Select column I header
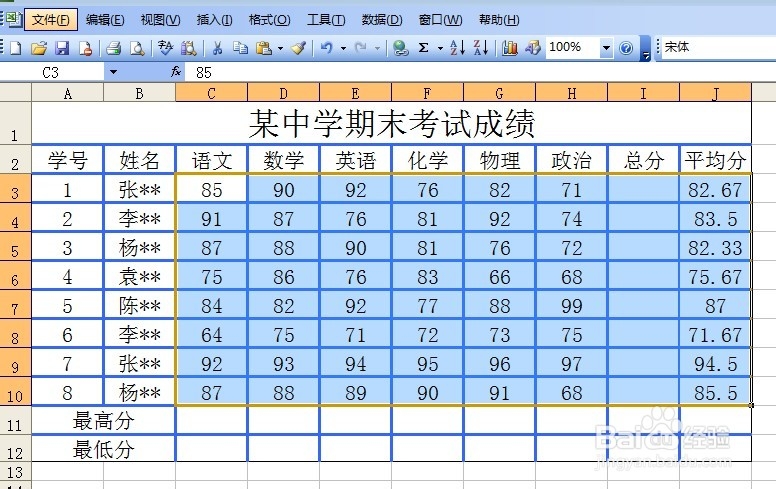The width and height of the screenshot is (776, 489). (x=643, y=93)
